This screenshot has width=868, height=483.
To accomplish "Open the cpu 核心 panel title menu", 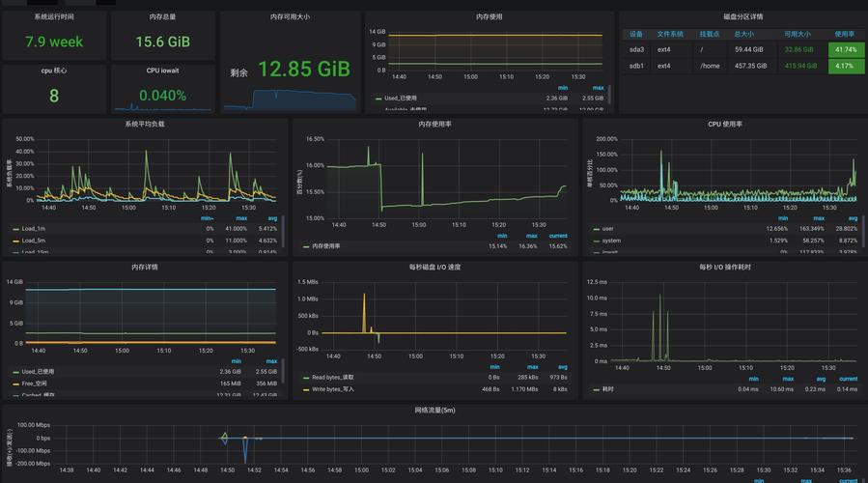I will [x=54, y=71].
